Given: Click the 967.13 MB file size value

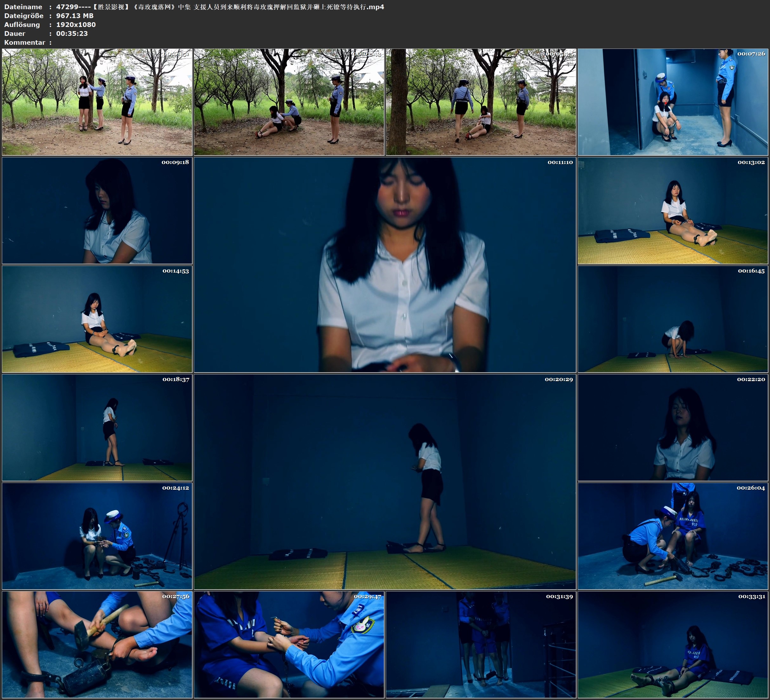Looking at the screenshot, I should [x=75, y=16].
